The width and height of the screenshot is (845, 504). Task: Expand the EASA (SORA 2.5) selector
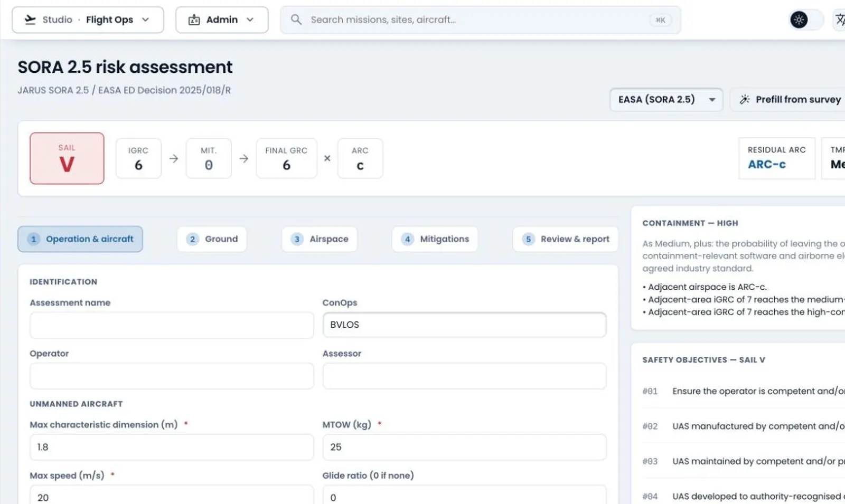click(666, 99)
